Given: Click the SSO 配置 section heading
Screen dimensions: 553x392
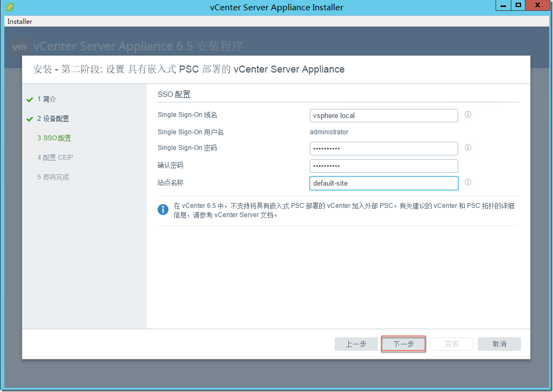Looking at the screenshot, I should (x=174, y=94).
